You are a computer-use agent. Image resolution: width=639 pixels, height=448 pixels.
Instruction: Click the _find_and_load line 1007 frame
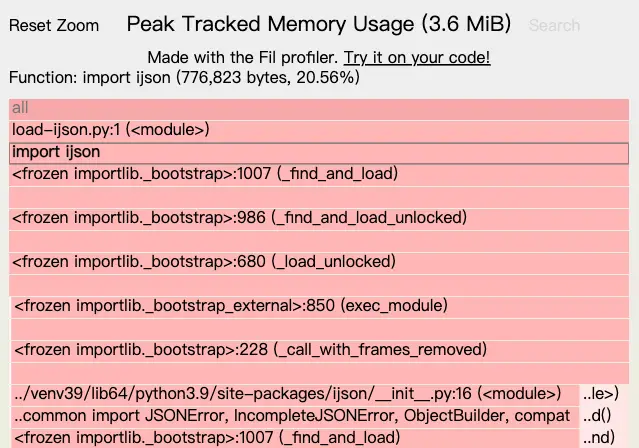[319, 175]
